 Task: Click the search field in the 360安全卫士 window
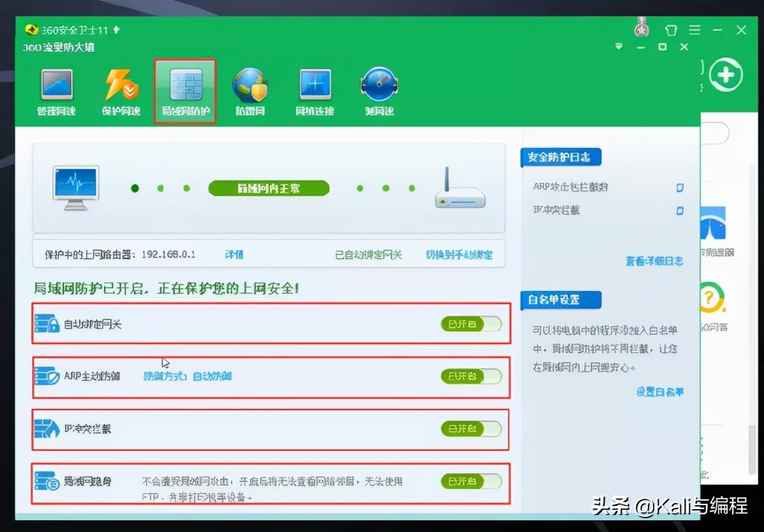[715, 133]
